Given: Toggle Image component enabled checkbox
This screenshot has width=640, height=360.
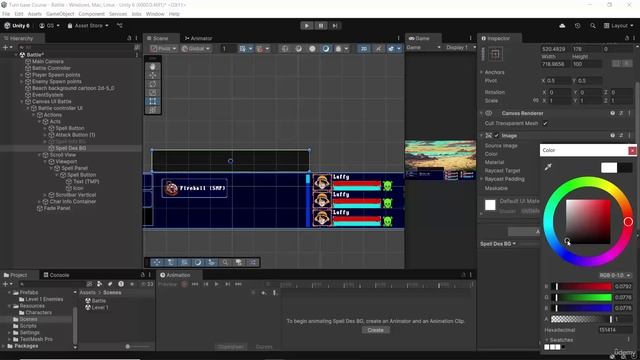Looking at the screenshot, I should [x=497, y=136].
